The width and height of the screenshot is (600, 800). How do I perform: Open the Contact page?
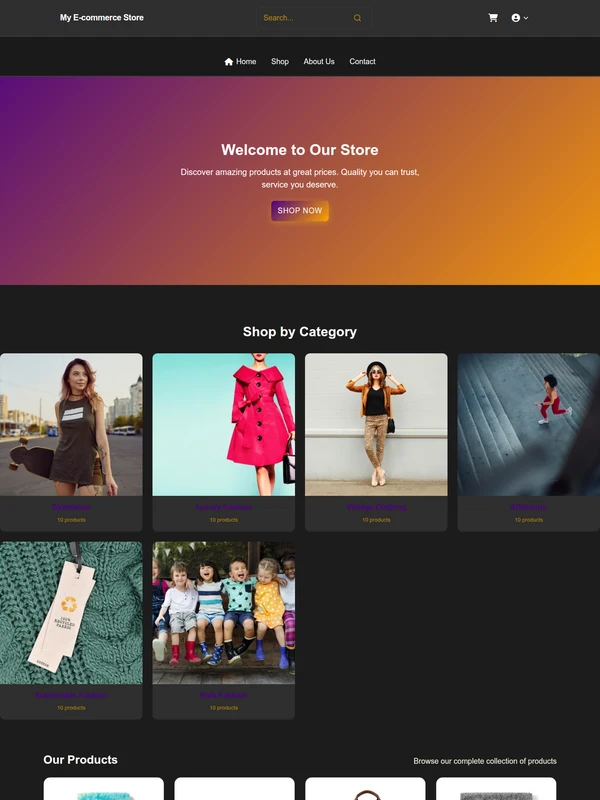[x=362, y=61]
